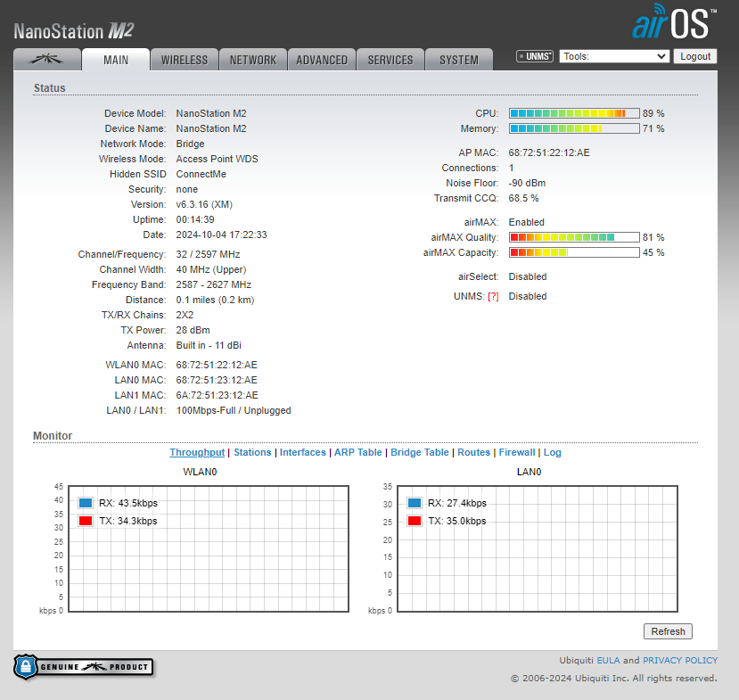Select TX Power value 28 dBm
Viewport: 739px width, 700px height.
click(x=193, y=330)
